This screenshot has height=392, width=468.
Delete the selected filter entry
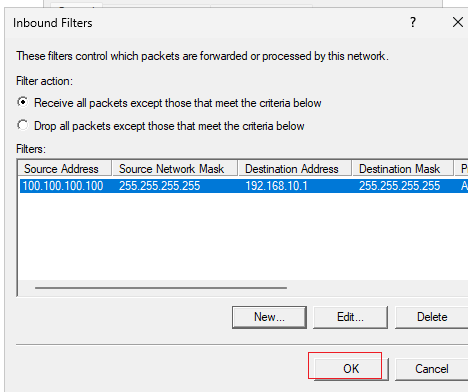click(432, 317)
